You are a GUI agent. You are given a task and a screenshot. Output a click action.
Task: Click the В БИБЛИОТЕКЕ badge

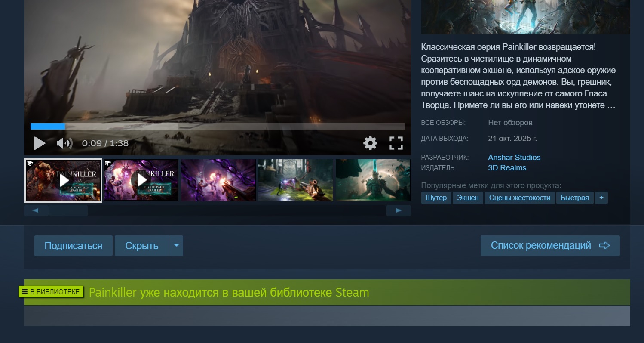[x=51, y=292]
